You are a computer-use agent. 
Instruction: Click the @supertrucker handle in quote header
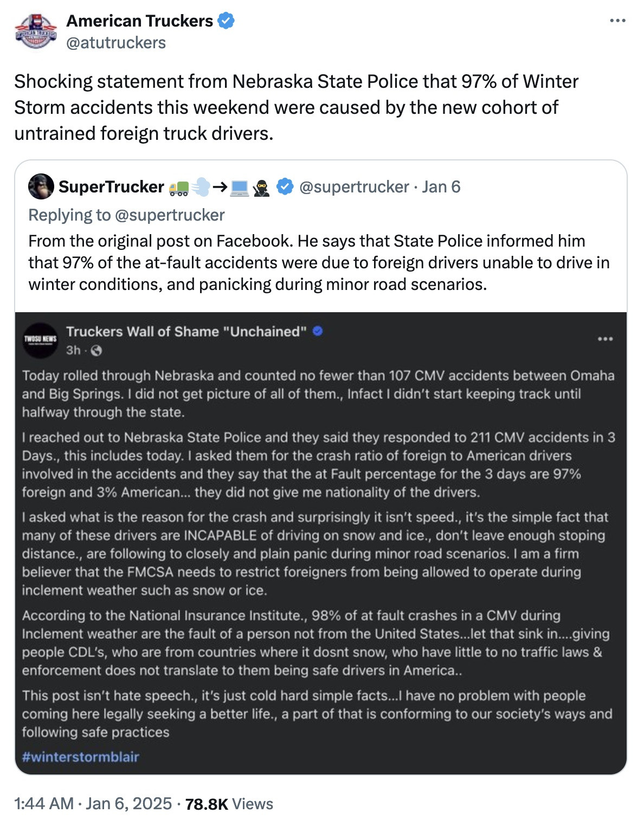tap(354, 187)
